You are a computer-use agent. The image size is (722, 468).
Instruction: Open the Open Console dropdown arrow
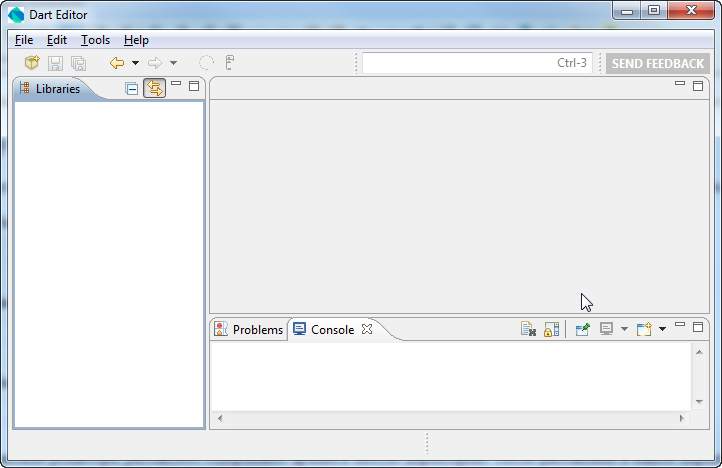point(662,329)
